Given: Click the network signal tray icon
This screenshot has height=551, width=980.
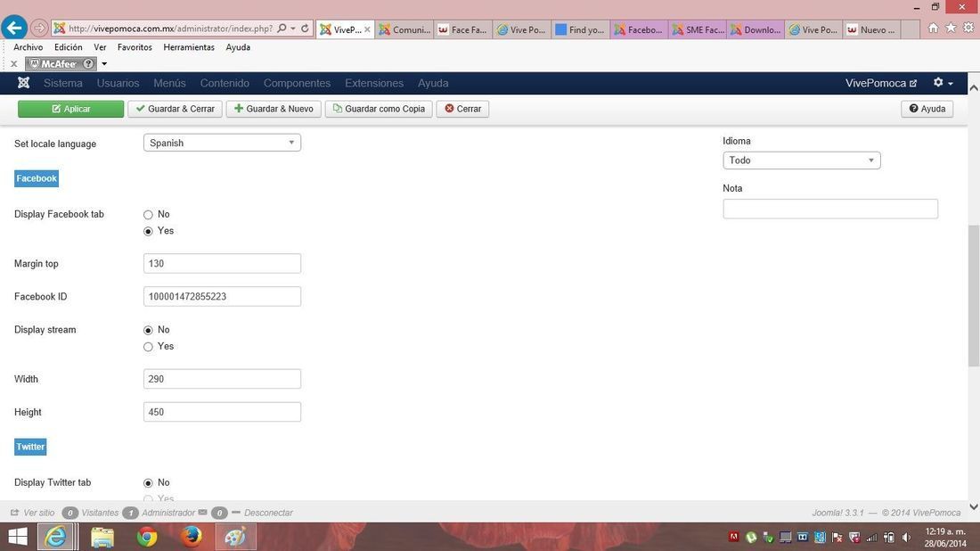Looking at the screenshot, I should tap(872, 538).
